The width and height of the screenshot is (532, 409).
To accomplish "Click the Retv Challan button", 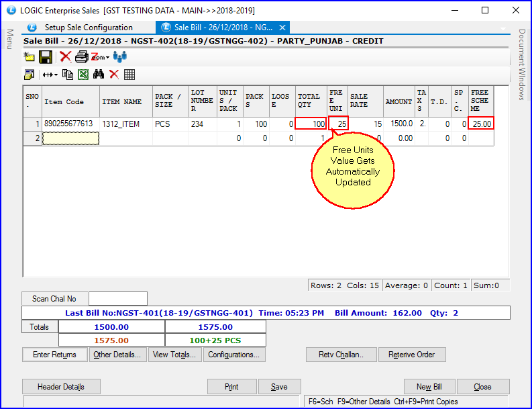I will tap(341, 355).
